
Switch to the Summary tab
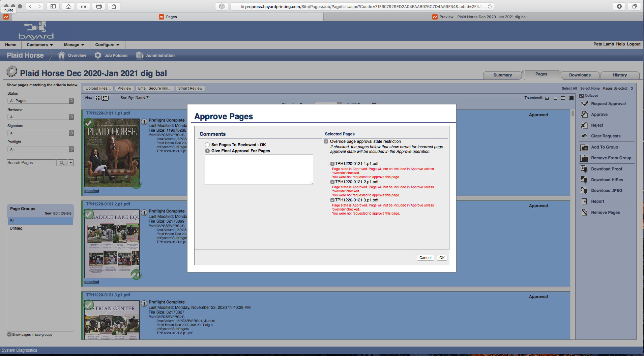tap(502, 75)
